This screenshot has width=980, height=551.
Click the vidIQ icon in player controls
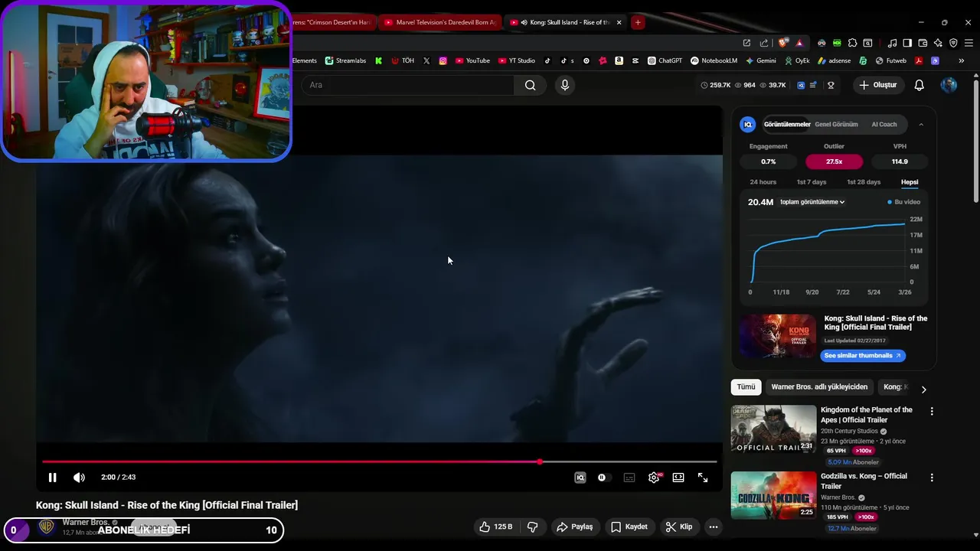tap(580, 478)
